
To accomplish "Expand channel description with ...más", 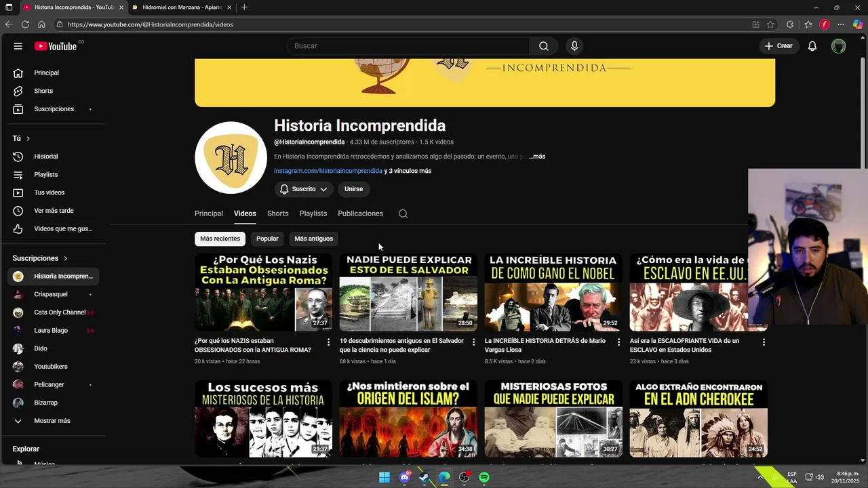I will pos(537,157).
